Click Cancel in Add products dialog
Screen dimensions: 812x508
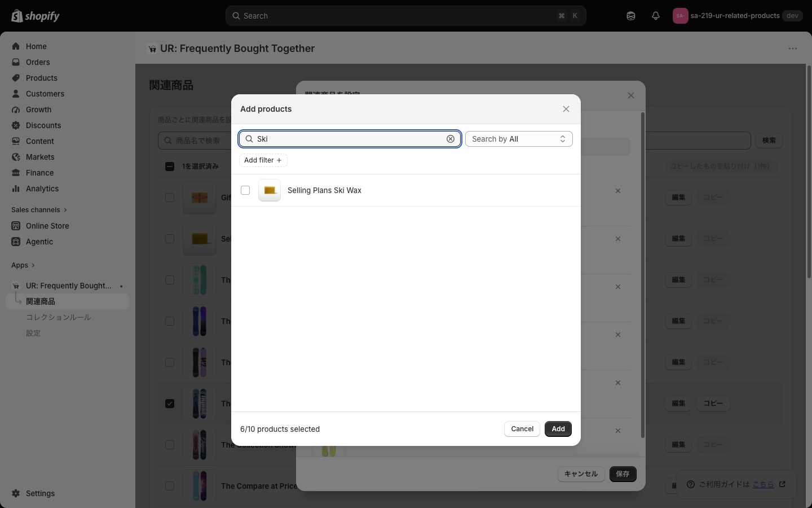point(522,429)
